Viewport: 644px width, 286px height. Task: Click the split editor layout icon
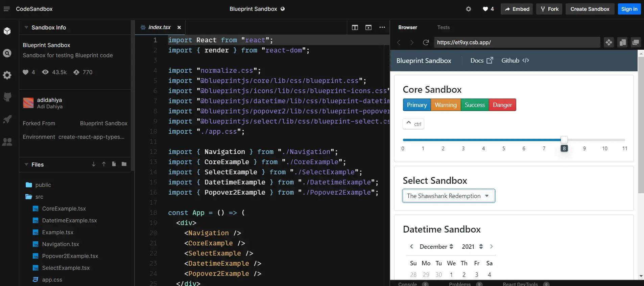(x=355, y=27)
